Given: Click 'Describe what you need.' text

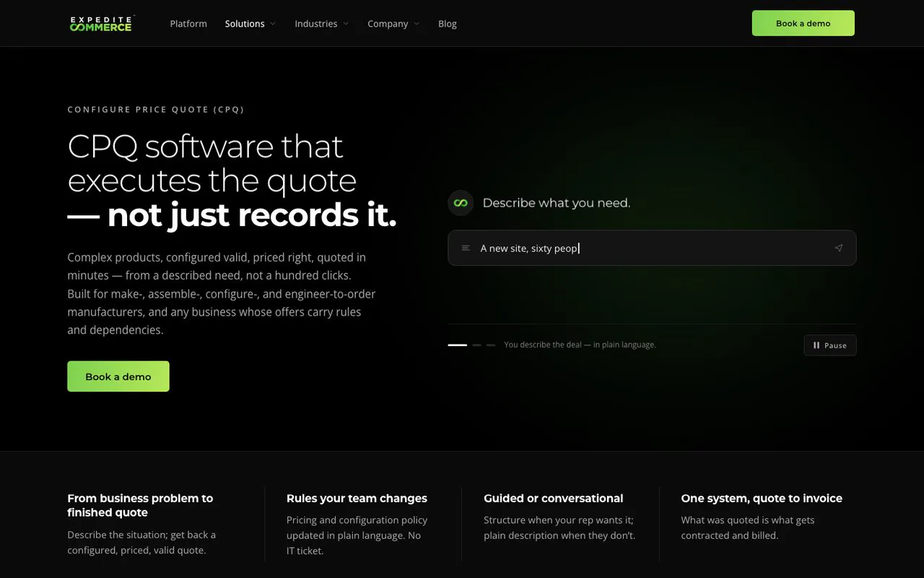Looking at the screenshot, I should (x=556, y=203).
